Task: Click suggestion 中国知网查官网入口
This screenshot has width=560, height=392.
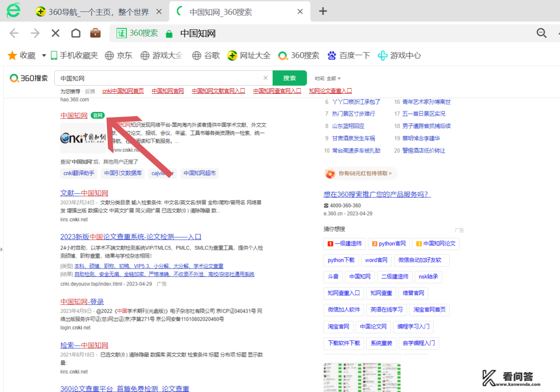Action: (277, 91)
